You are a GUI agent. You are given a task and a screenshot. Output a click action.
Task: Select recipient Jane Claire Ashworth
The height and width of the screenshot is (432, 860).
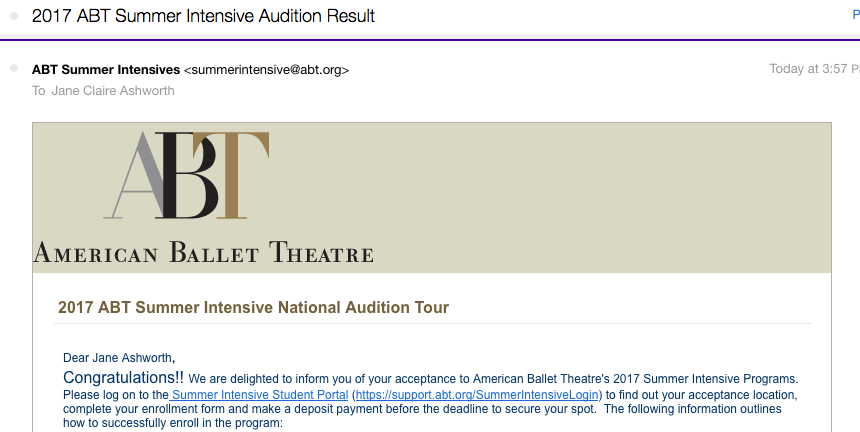tap(113, 90)
